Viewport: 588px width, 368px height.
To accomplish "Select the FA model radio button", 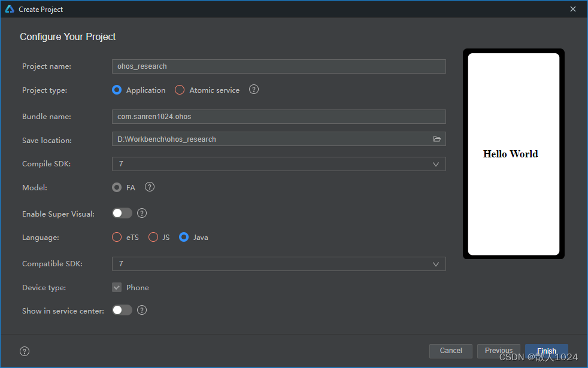I will tap(117, 187).
